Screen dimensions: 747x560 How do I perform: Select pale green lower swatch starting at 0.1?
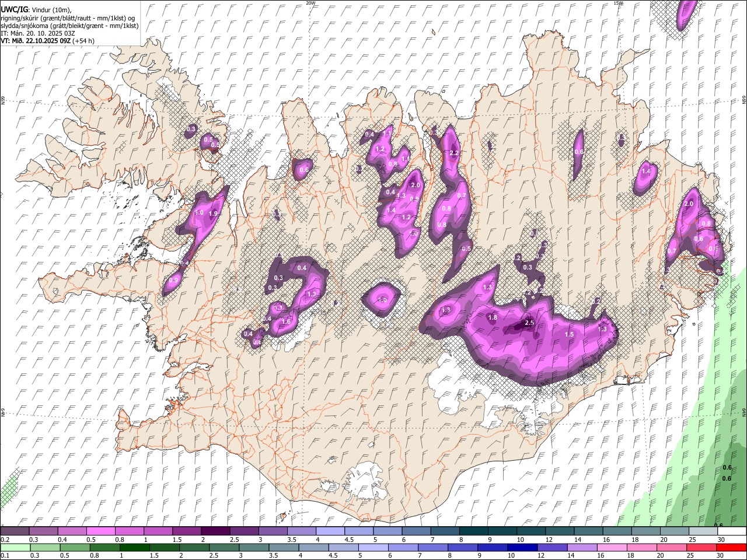coord(16,548)
